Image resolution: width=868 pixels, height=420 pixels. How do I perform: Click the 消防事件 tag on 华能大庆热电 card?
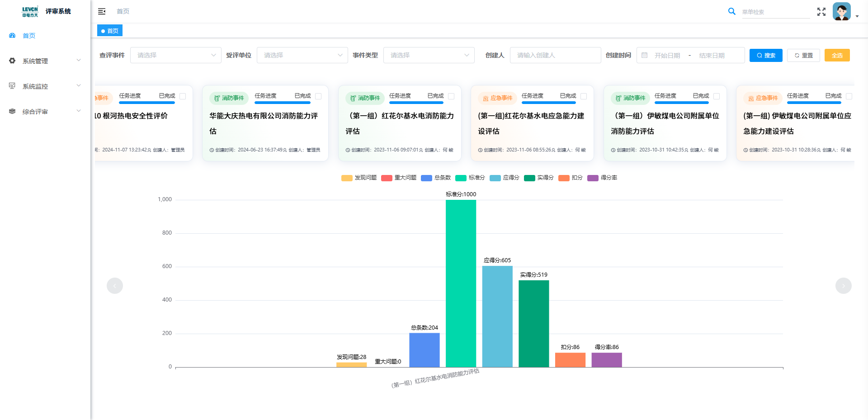229,98
